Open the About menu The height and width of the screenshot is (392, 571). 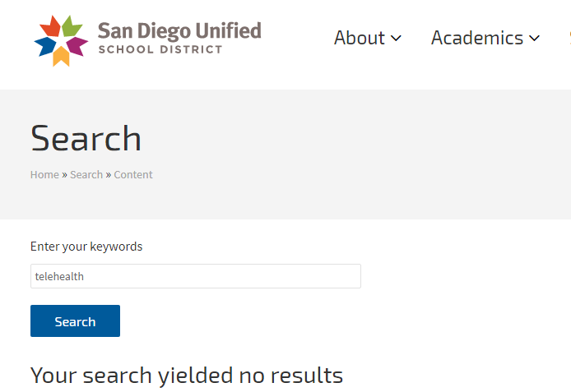tap(359, 38)
